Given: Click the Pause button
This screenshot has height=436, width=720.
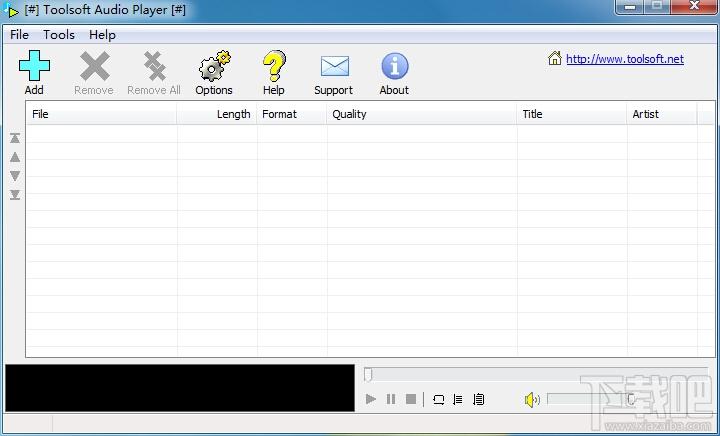Looking at the screenshot, I should (x=391, y=399).
